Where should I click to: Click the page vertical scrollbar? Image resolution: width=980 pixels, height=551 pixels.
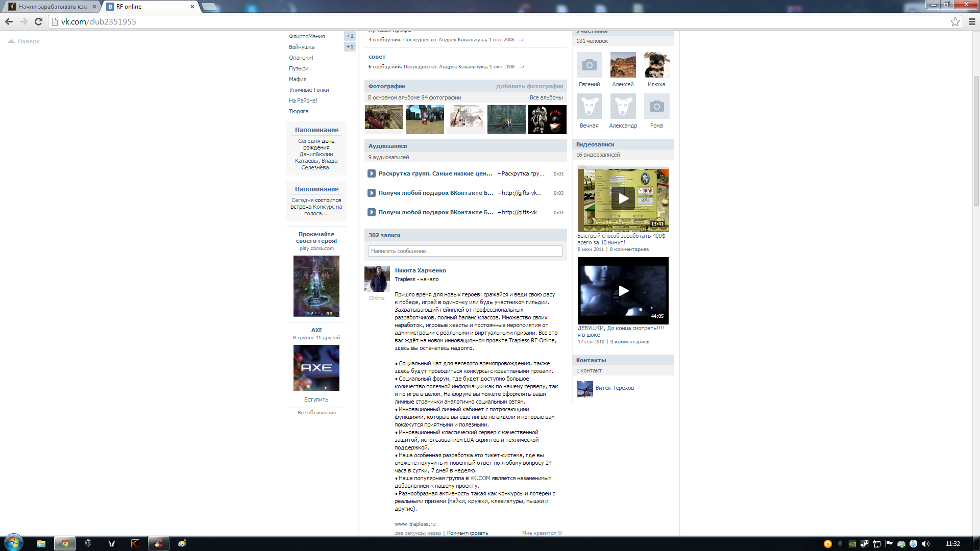coord(976,140)
